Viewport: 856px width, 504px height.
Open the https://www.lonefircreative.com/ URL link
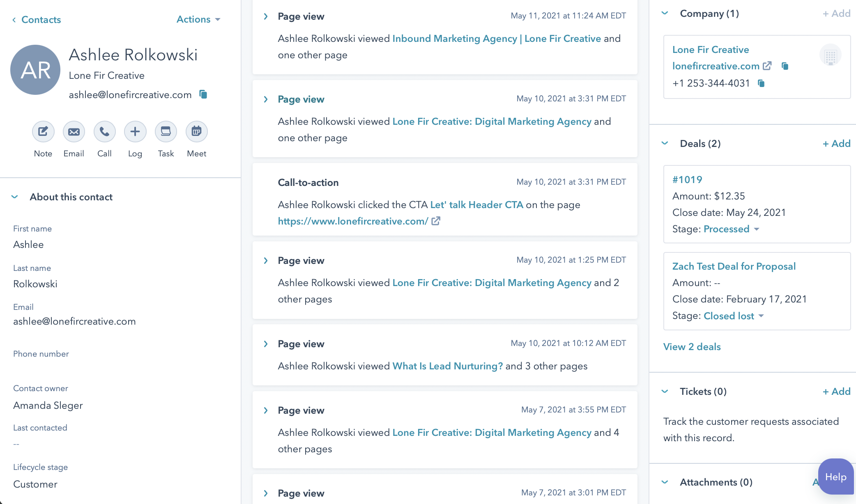point(353,221)
